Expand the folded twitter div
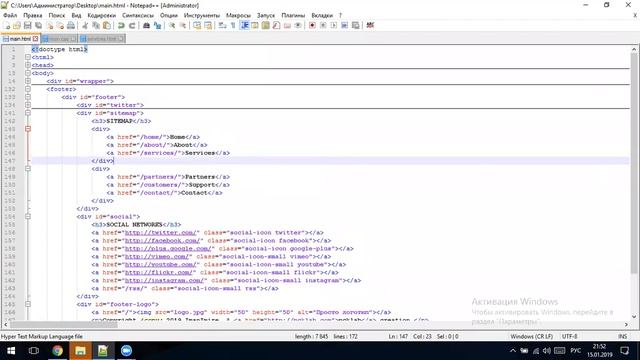 pos(28,105)
